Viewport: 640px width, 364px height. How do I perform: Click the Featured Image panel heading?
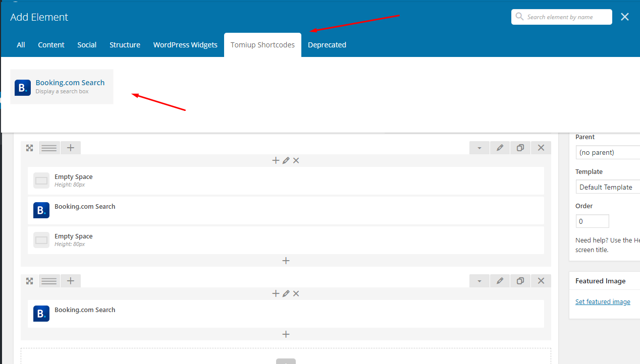point(601,281)
